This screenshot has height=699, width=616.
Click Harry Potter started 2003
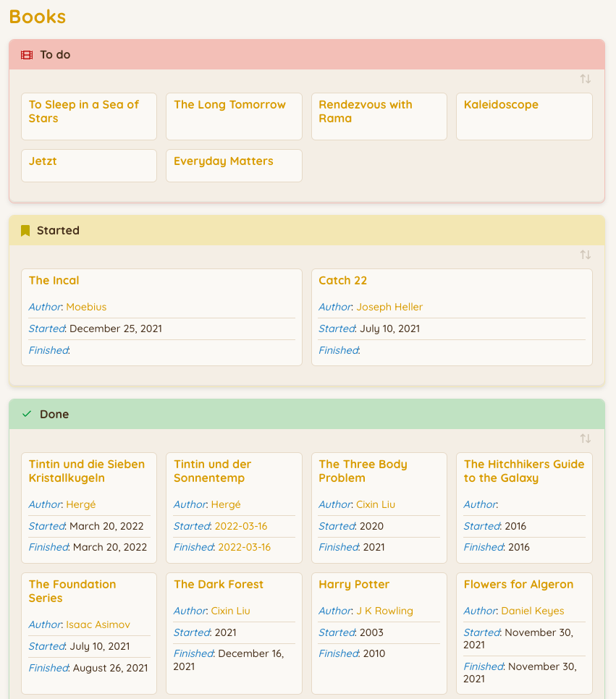tap(371, 632)
